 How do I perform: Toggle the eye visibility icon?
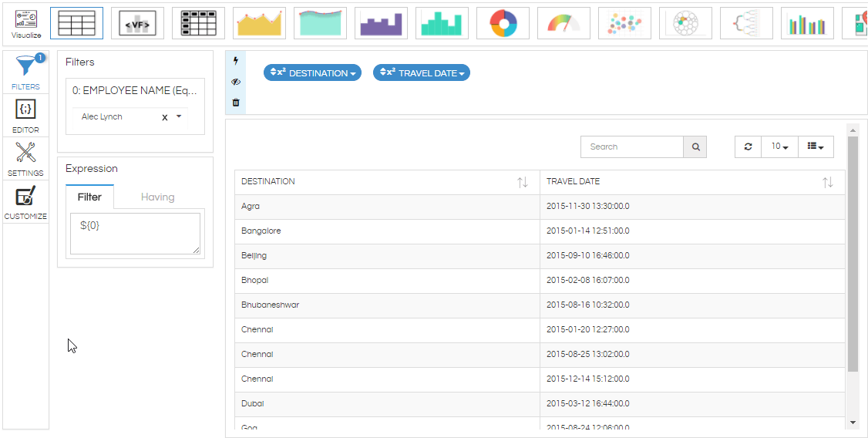coord(236,82)
